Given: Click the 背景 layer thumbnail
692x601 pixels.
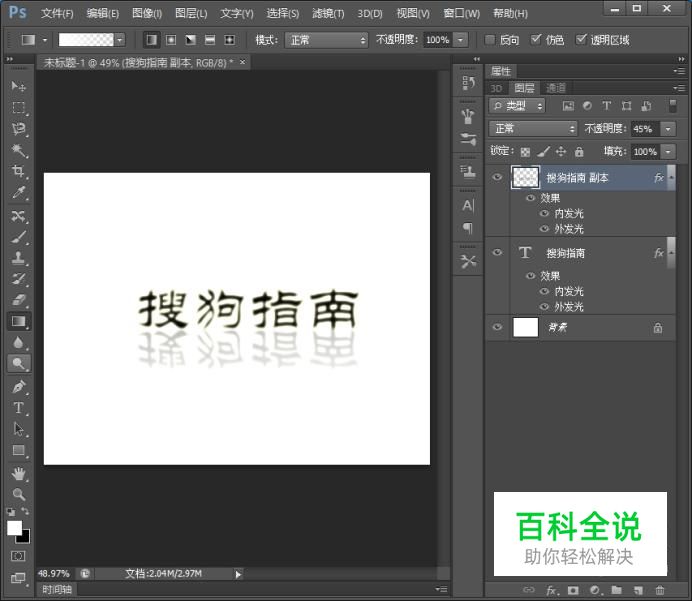Looking at the screenshot, I should tap(525, 327).
